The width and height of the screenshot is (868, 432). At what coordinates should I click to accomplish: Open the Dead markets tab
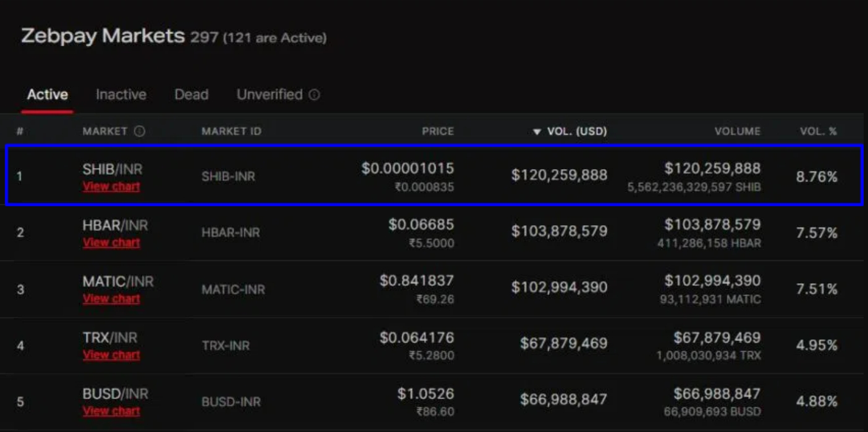[x=192, y=94]
